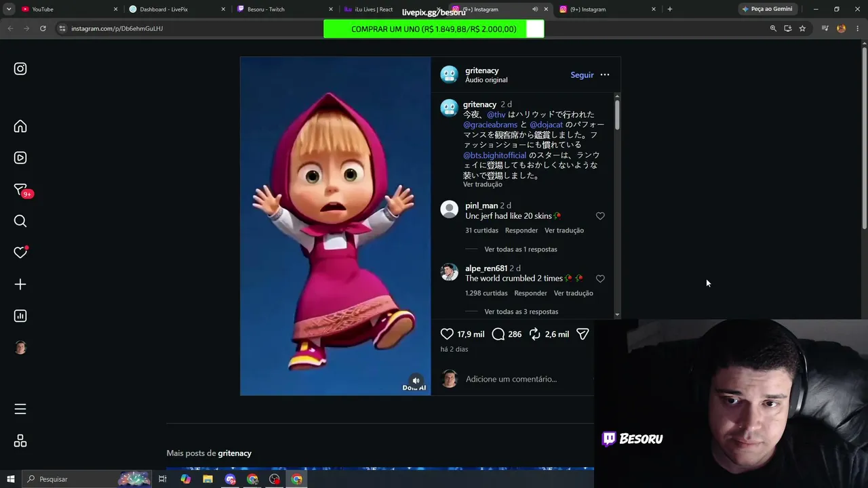Open the Áudio original link

click(486, 80)
